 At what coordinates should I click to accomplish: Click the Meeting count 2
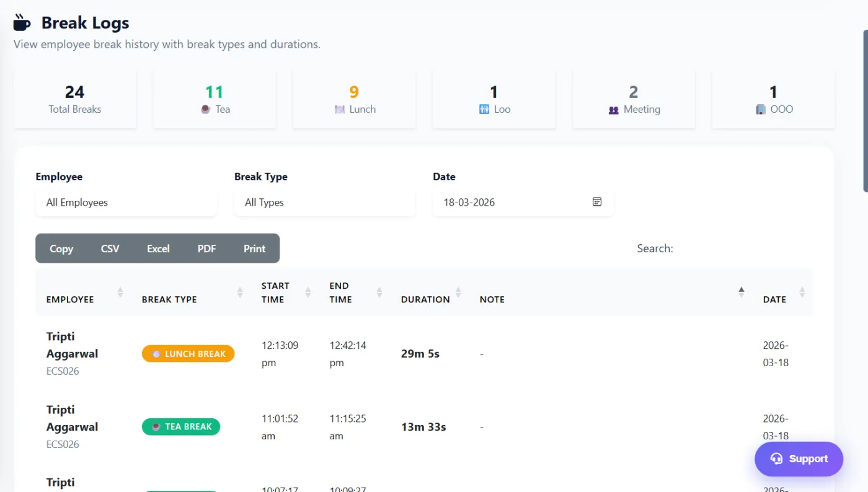tap(634, 92)
